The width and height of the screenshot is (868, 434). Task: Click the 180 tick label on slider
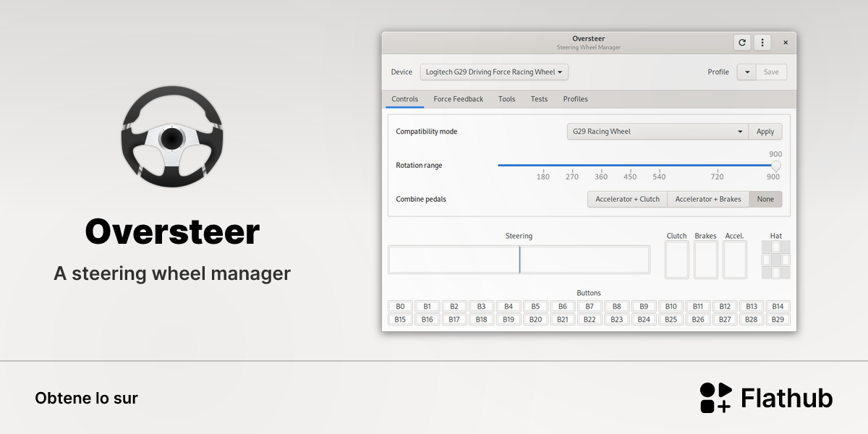(543, 176)
